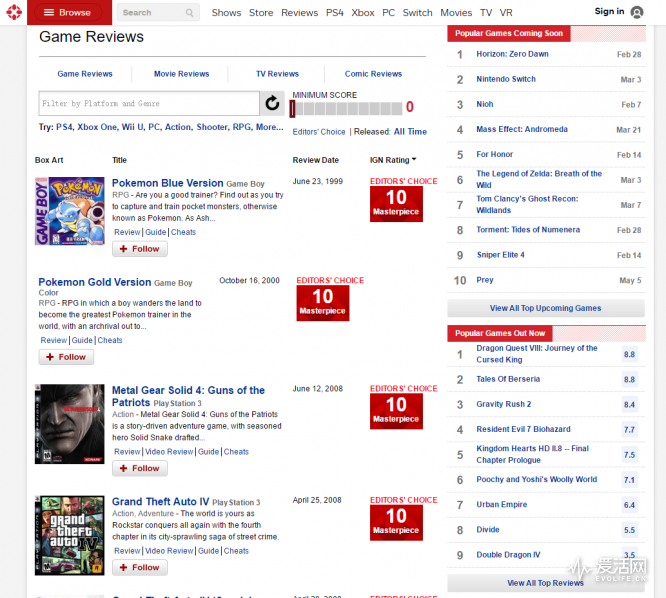Screen dimensions: 666x598
Task: Open Grand Theft Auto IV box art
Action: [x=70, y=535]
